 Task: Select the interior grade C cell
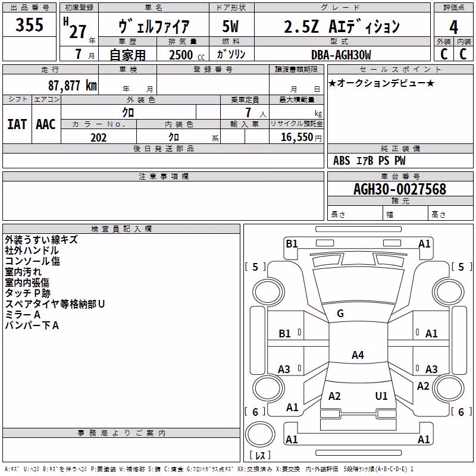point(464,54)
